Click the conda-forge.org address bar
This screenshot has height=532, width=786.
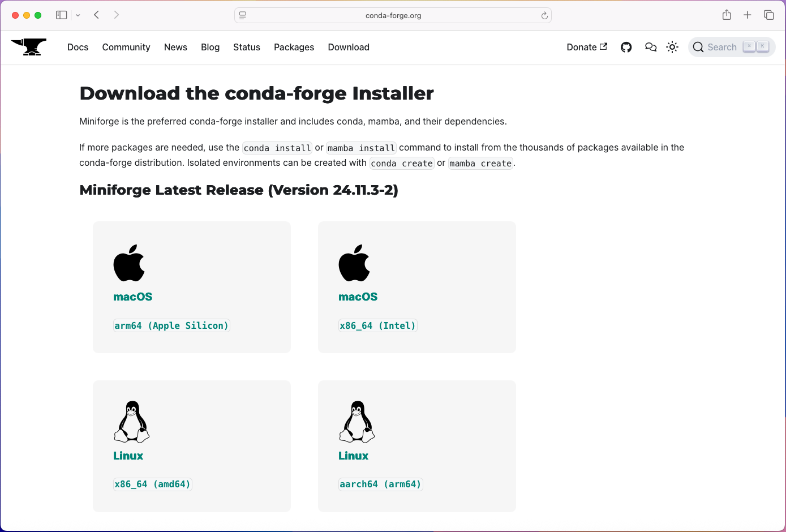click(x=393, y=15)
